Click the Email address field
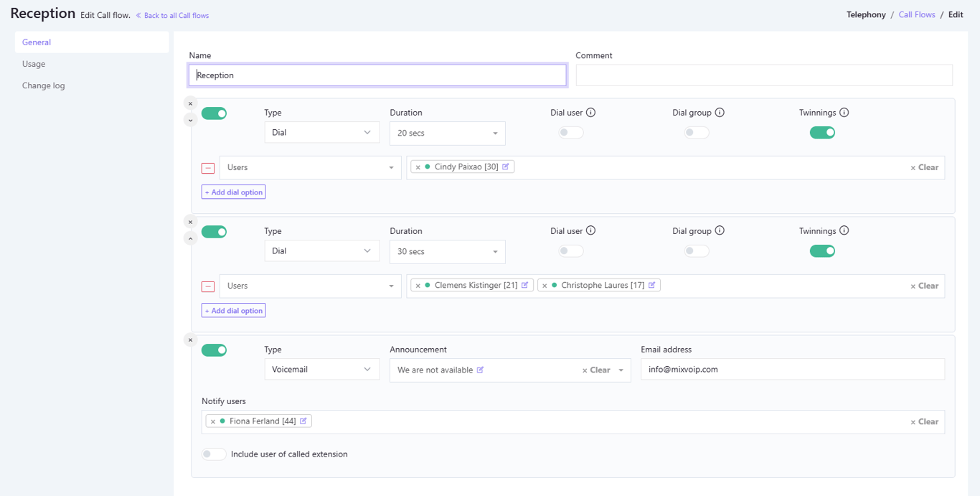This screenshot has width=980, height=496. pyautogui.click(x=792, y=370)
